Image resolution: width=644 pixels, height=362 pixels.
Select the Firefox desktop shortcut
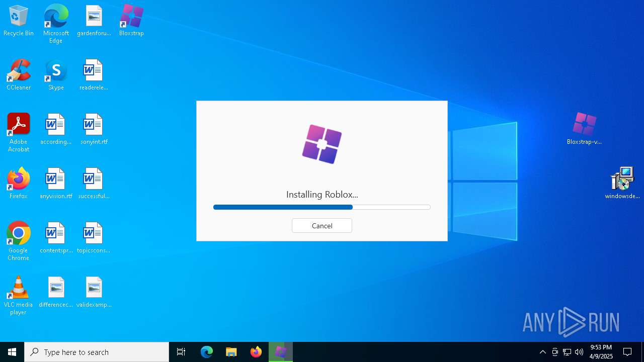19,184
